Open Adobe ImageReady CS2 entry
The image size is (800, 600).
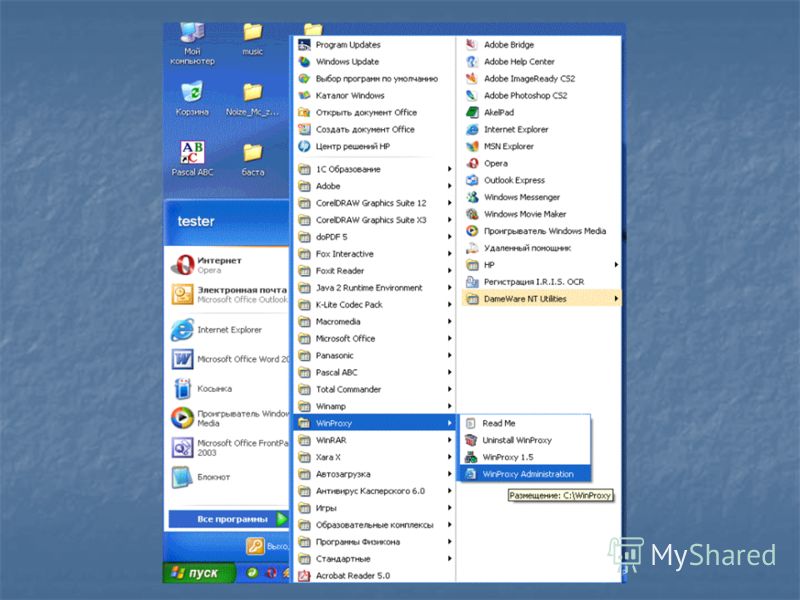coord(541,79)
